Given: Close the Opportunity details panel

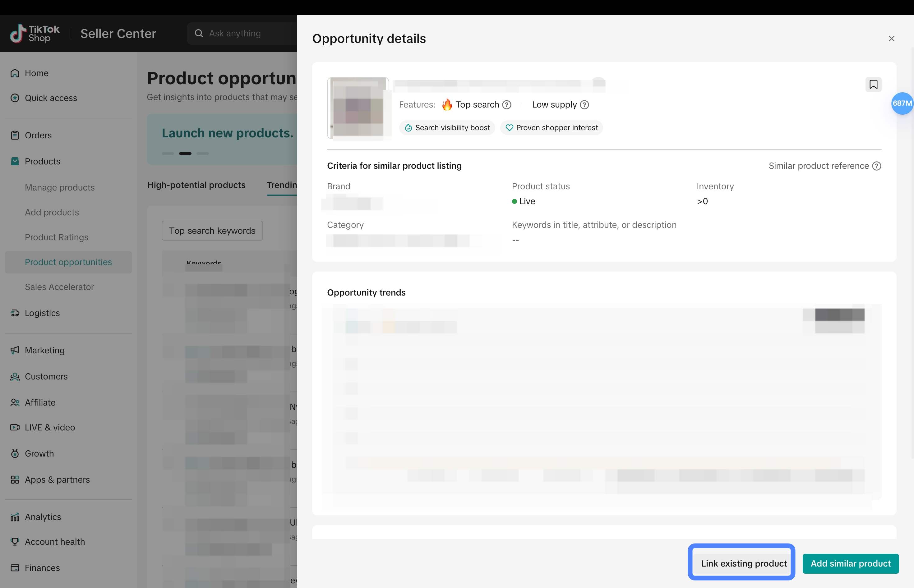Looking at the screenshot, I should click(x=891, y=39).
